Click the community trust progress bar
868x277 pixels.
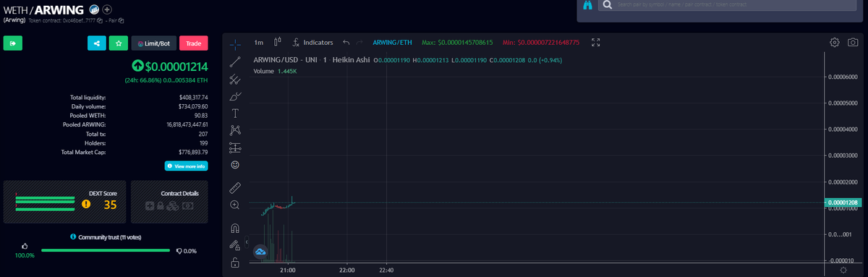tap(106, 250)
